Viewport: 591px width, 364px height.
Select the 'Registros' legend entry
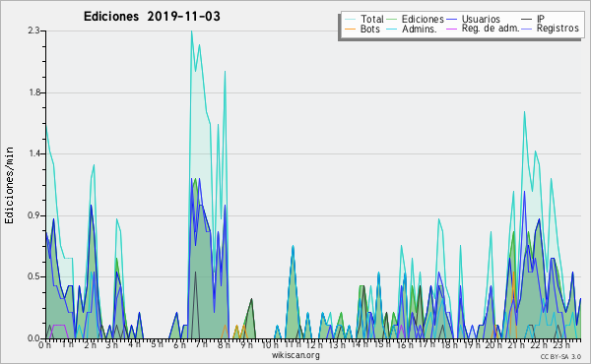click(x=558, y=29)
